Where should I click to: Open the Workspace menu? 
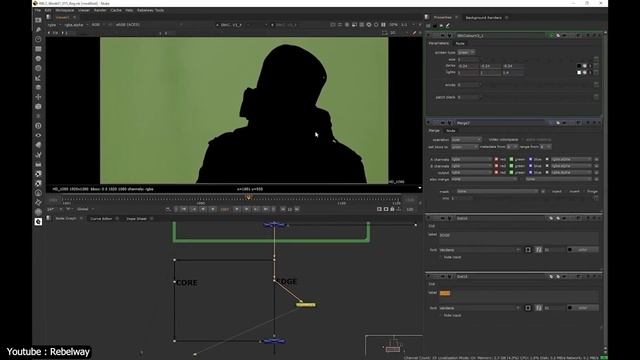(x=64, y=10)
